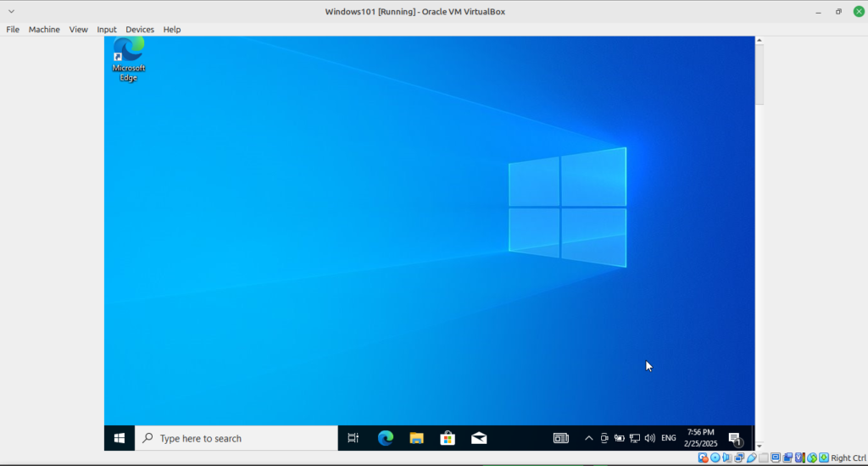Open the View menu
This screenshot has width=868, height=466.
pos(78,30)
